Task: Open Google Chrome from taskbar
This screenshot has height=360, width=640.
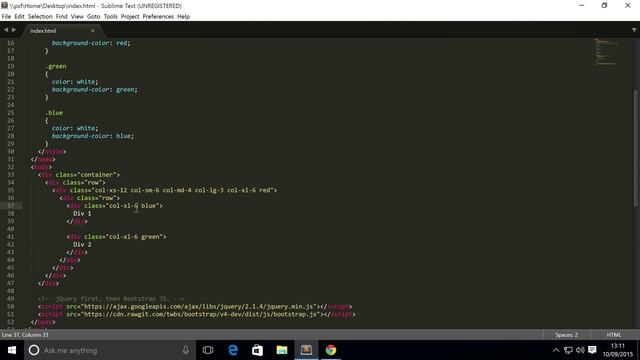Action: pyautogui.click(x=331, y=350)
